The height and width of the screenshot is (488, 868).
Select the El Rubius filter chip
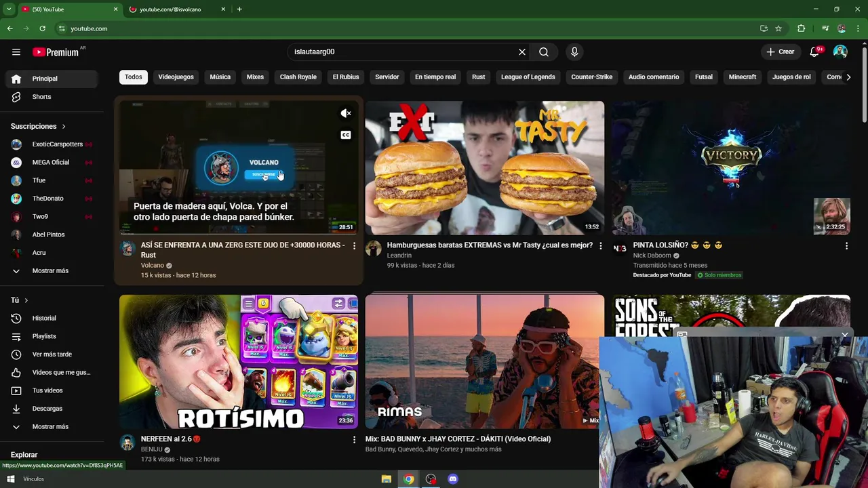[x=346, y=77]
